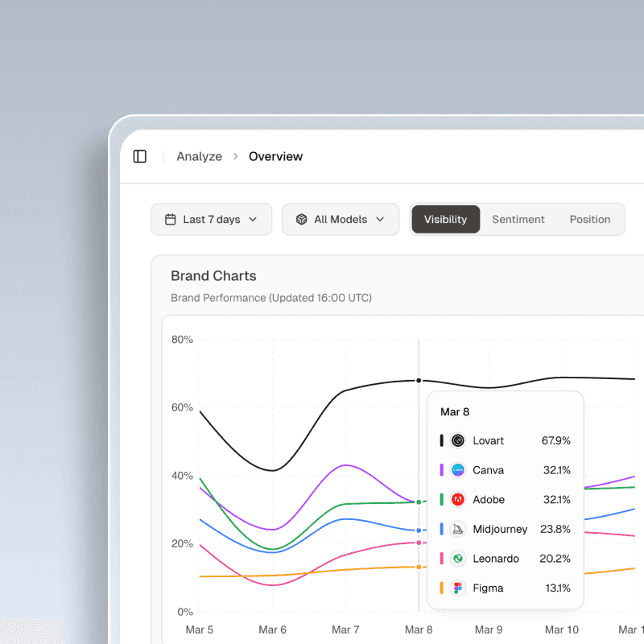644x644 pixels.
Task: Expand the All Models dropdown
Action: coord(341,219)
